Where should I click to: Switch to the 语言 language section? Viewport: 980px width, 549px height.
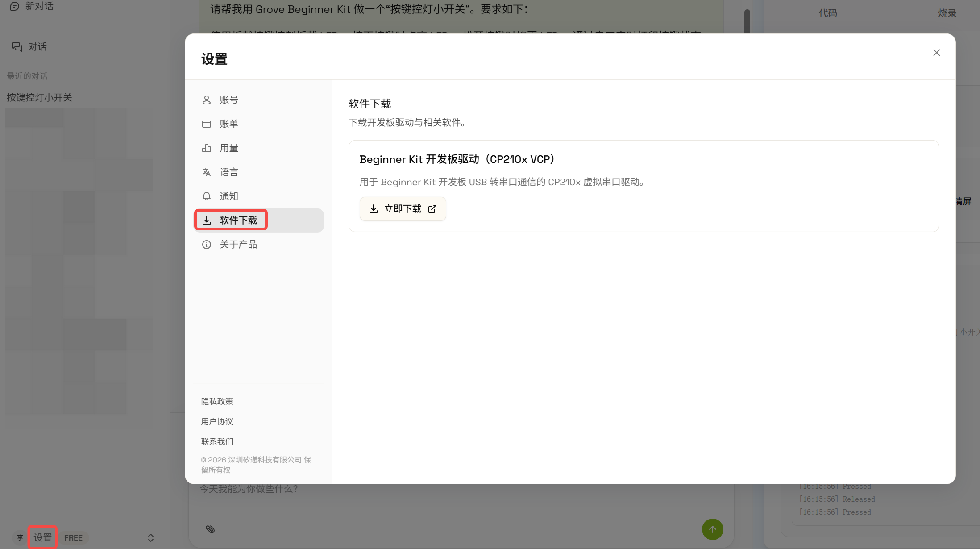point(259,172)
